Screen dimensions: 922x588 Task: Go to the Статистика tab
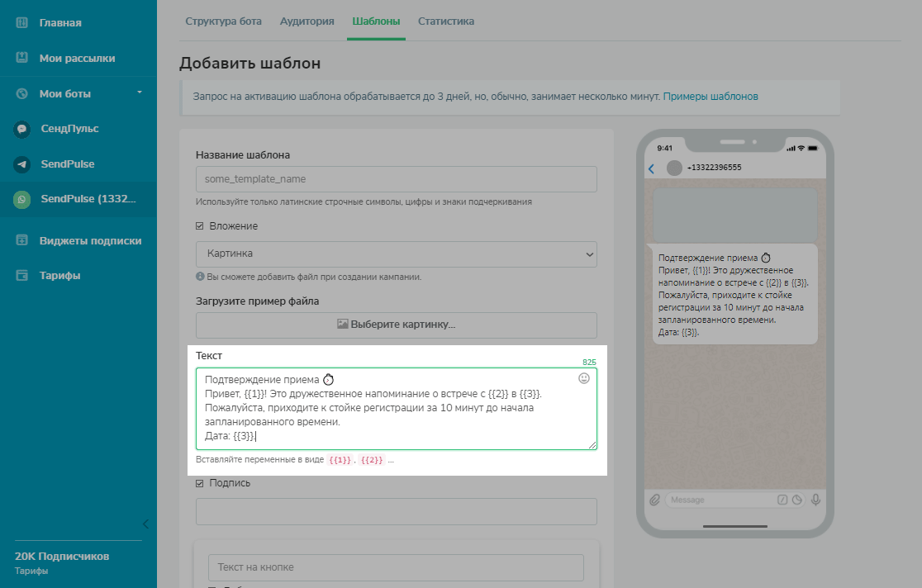(x=446, y=21)
